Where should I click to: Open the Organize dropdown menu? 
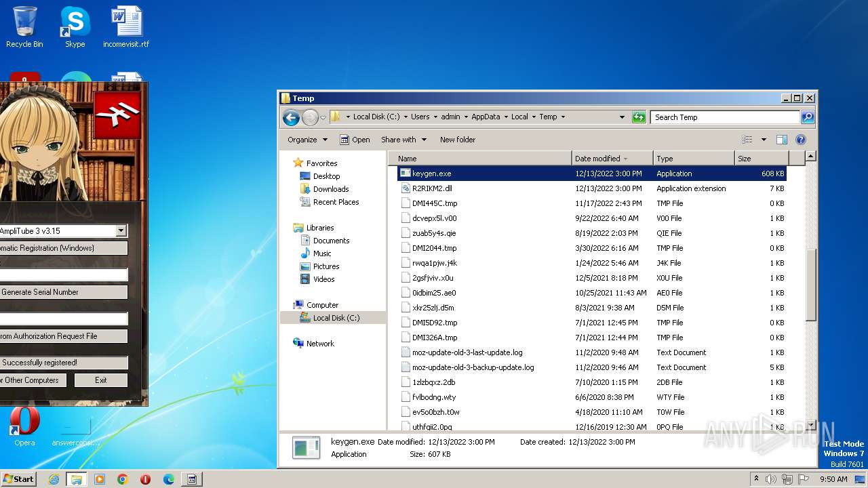[x=307, y=140]
